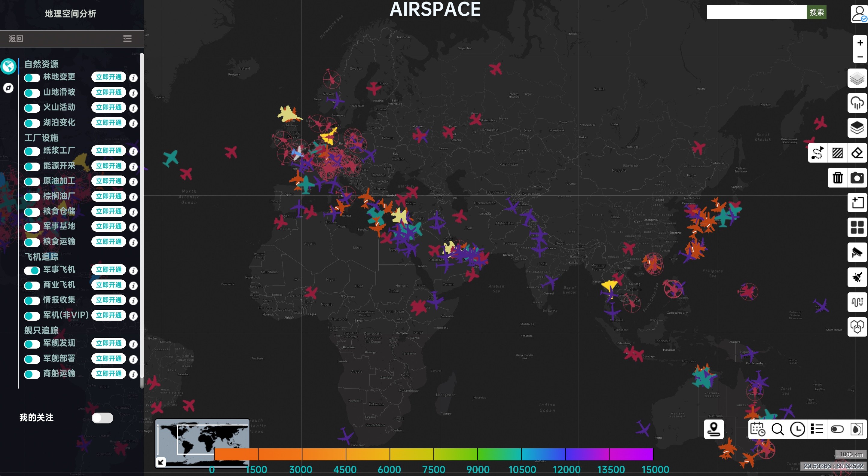This screenshot has width=868, height=476.
Task: Open the calendar schedule icon
Action: 758,429
